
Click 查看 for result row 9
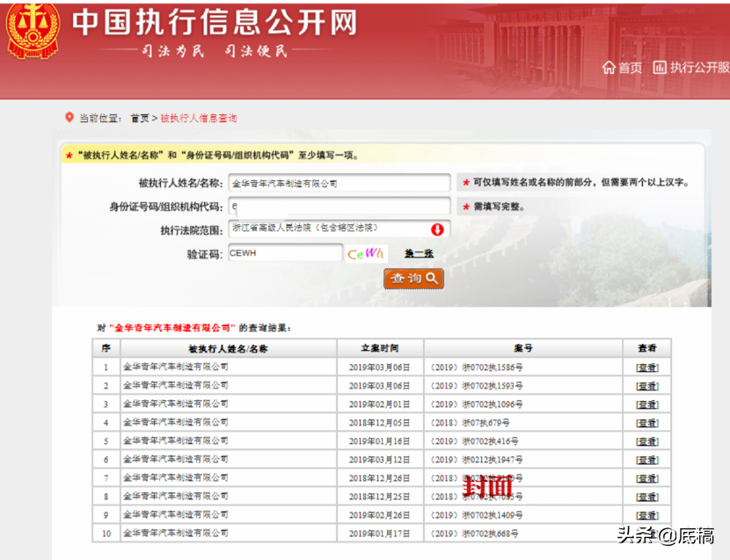647,515
